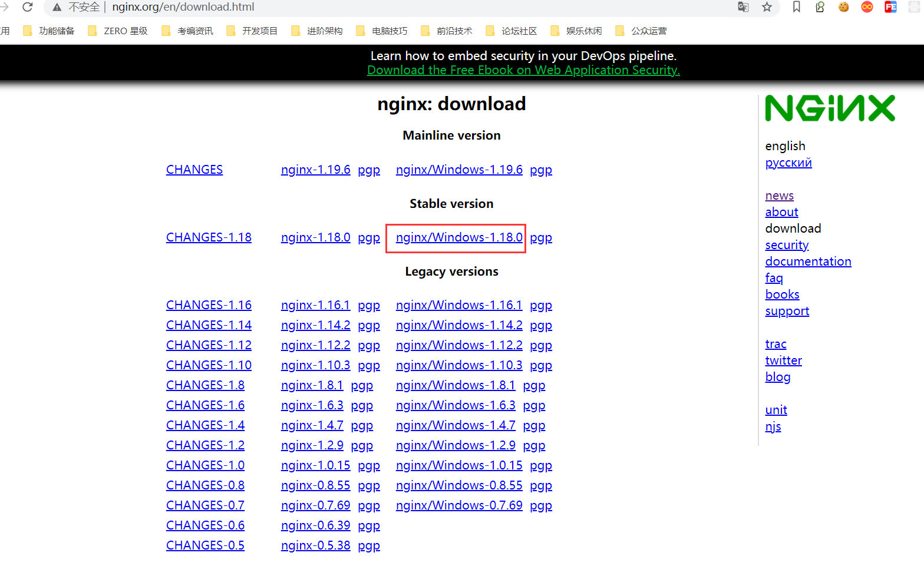This screenshot has height=566, width=924.
Task: Download nginx-1.8.1 source
Action: [x=312, y=385]
